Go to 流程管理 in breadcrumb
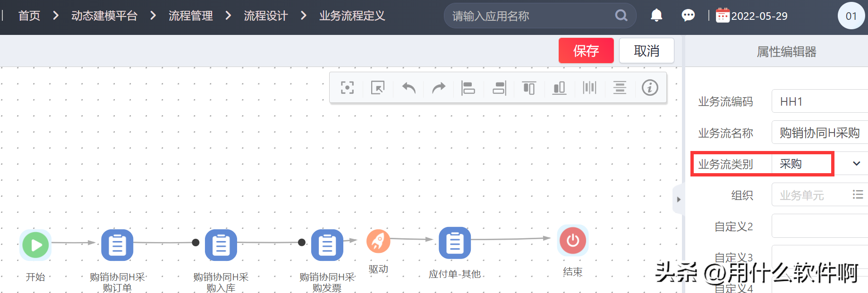The width and height of the screenshot is (868, 293). 190,16
